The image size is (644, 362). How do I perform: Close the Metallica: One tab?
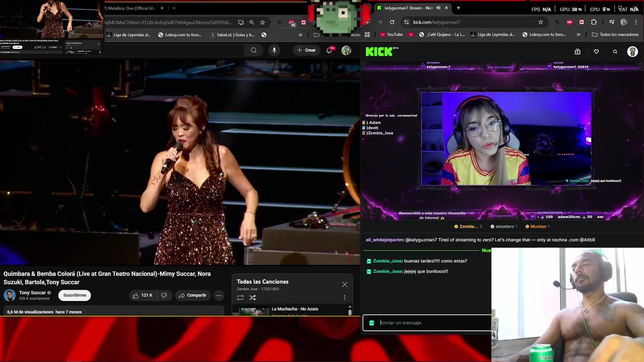click(162, 8)
